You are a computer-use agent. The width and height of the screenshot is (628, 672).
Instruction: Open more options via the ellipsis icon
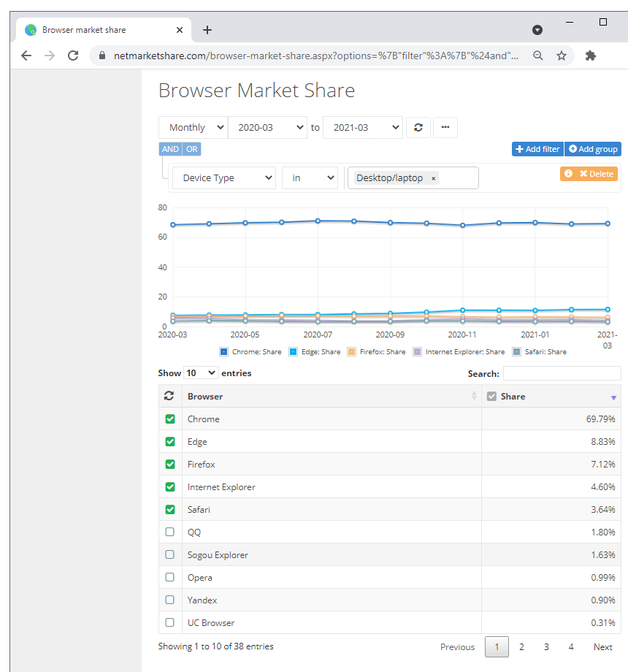coord(445,126)
